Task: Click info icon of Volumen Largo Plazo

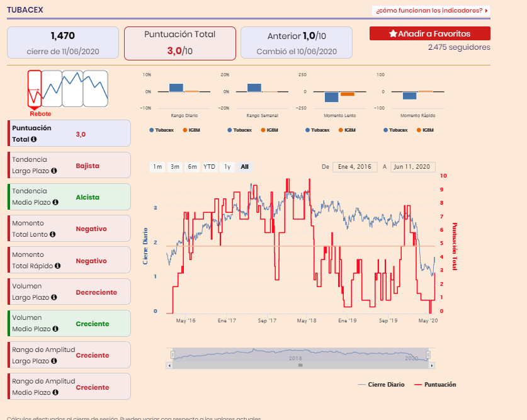Action: click(x=54, y=297)
